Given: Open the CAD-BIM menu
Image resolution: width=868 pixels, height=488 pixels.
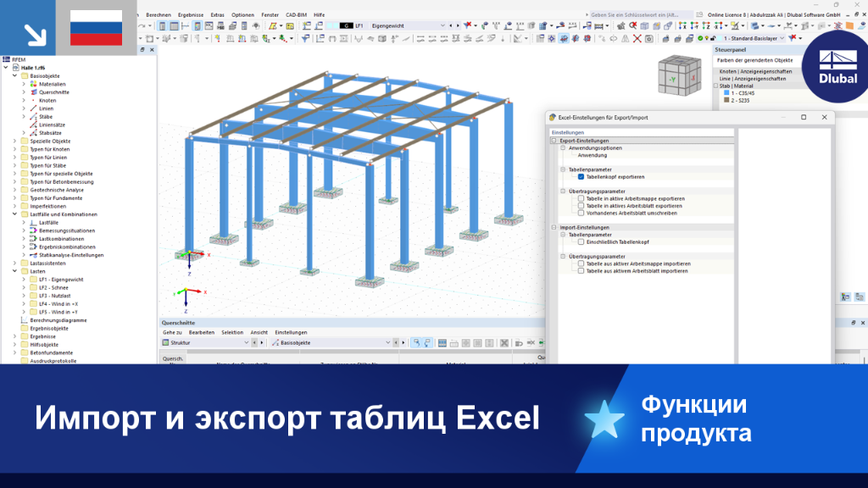Looking at the screenshot, I should click(296, 15).
